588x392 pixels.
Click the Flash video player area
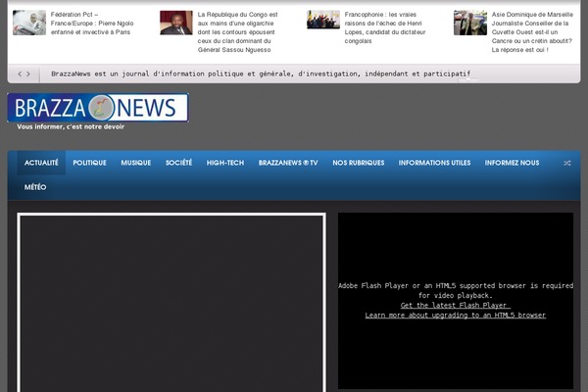(x=456, y=301)
